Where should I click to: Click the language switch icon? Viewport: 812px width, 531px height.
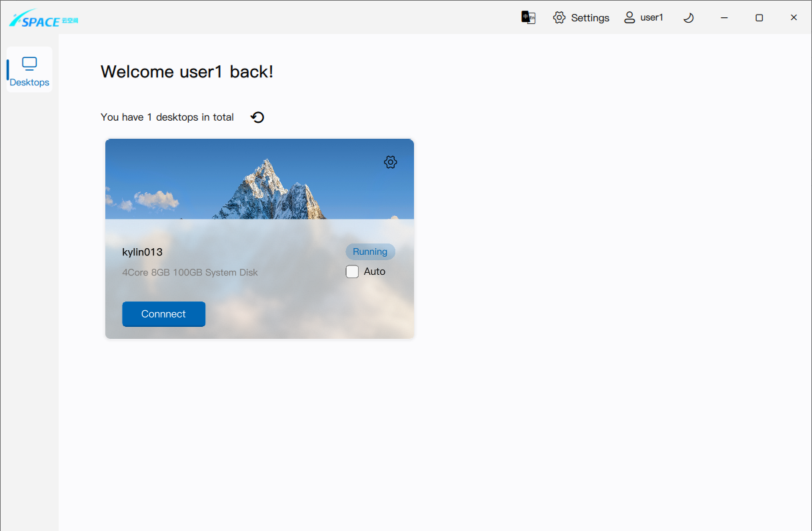[x=528, y=17]
